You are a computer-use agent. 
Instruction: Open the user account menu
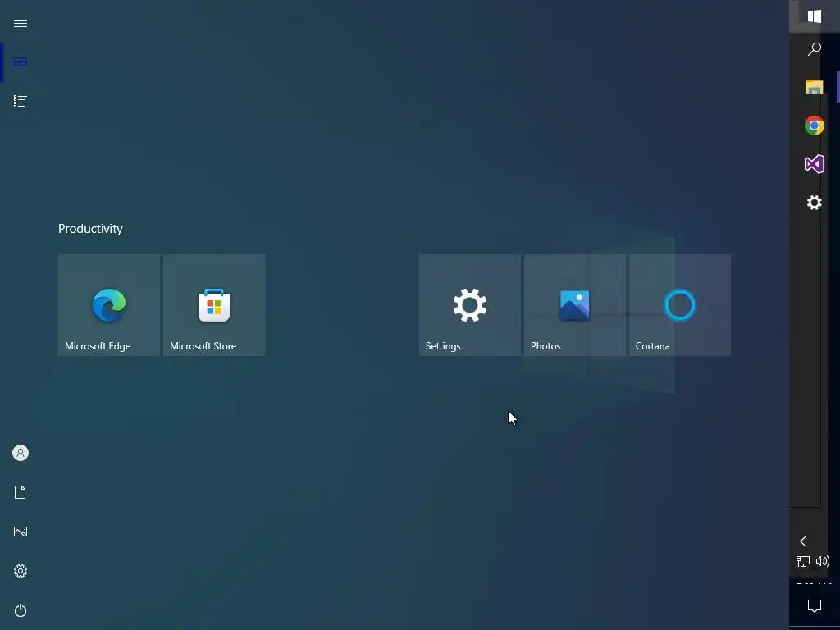(x=21, y=453)
